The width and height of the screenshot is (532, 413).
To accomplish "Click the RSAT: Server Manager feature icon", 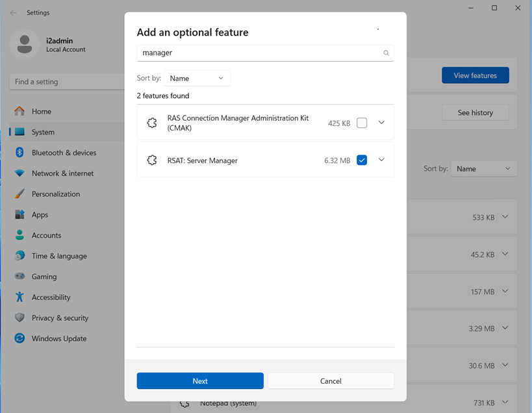I will (x=152, y=160).
